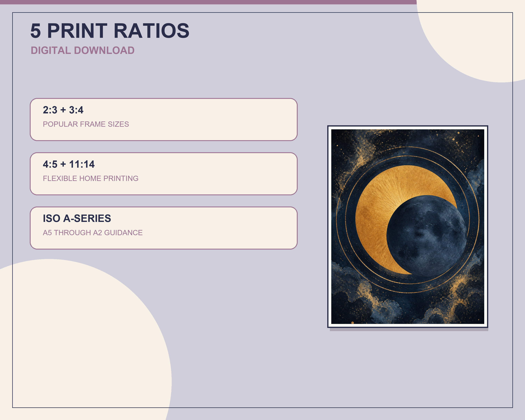Click the "5 PRINT RATIOS" heading
Screen dimensions: 525x420
(110, 31)
